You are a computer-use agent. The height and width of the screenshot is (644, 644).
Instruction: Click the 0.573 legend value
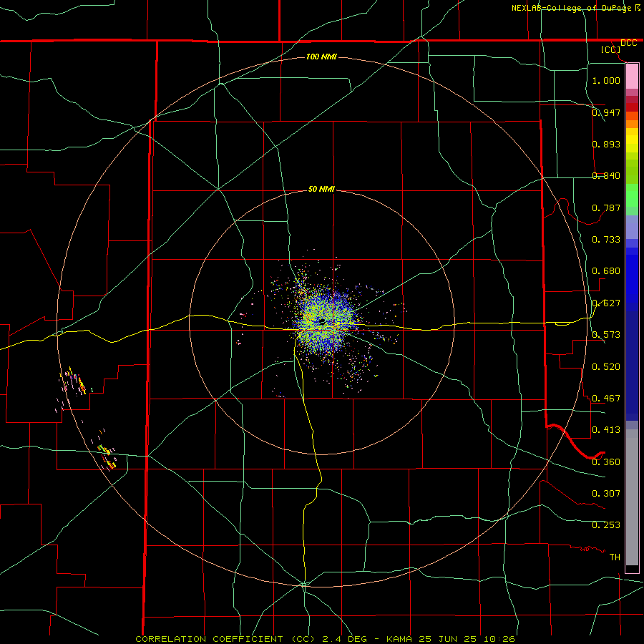pyautogui.click(x=606, y=335)
